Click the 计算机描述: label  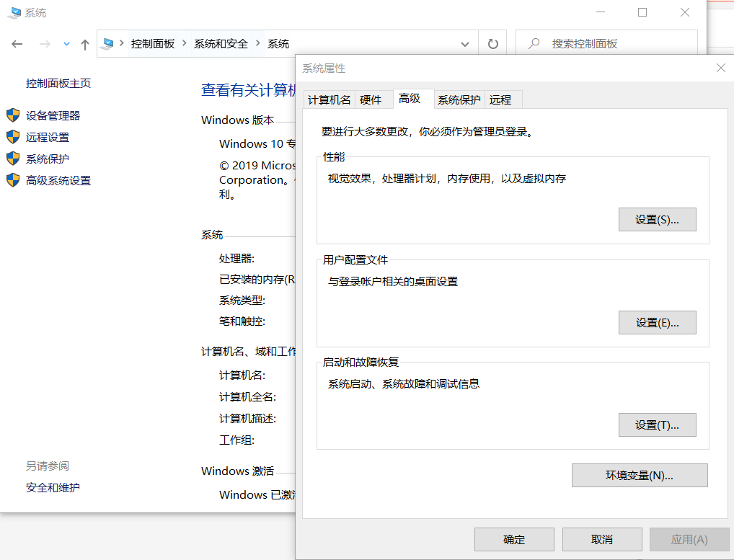247,419
